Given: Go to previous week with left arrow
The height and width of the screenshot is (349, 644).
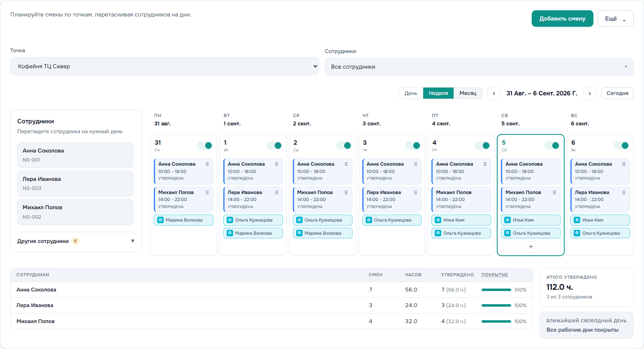Looking at the screenshot, I should coord(494,93).
